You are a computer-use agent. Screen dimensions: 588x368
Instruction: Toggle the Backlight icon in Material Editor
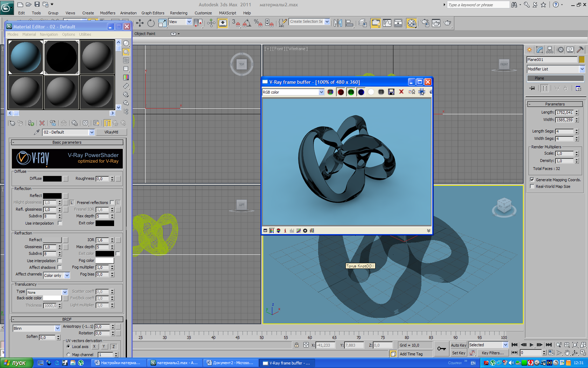point(126,52)
